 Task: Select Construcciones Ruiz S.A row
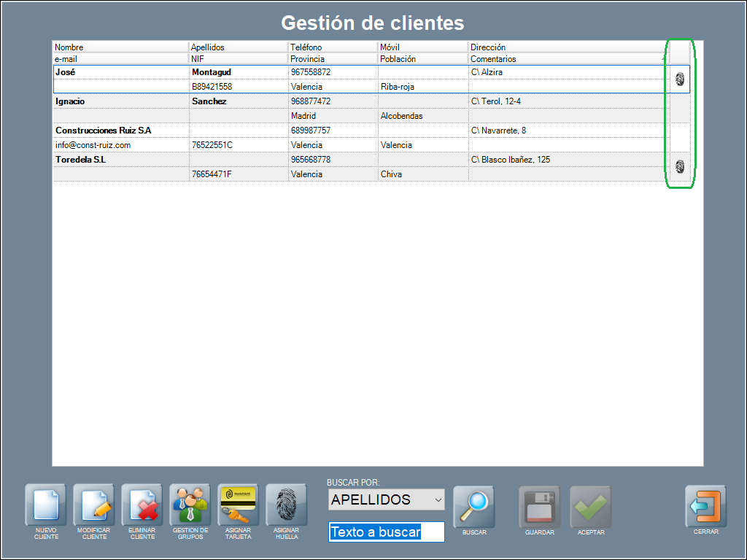pyautogui.click(x=120, y=131)
